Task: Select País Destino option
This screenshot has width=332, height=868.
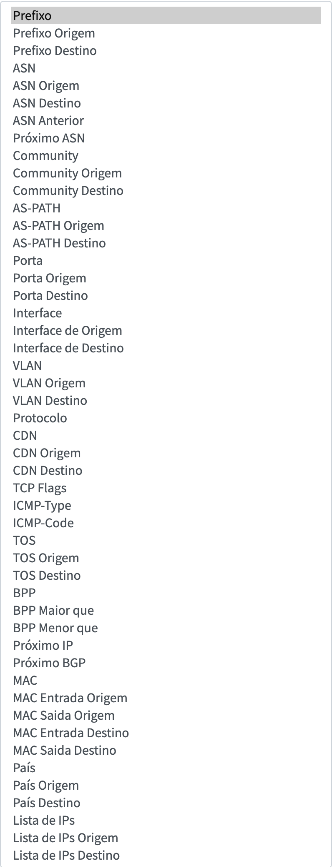Action: tap(166, 803)
